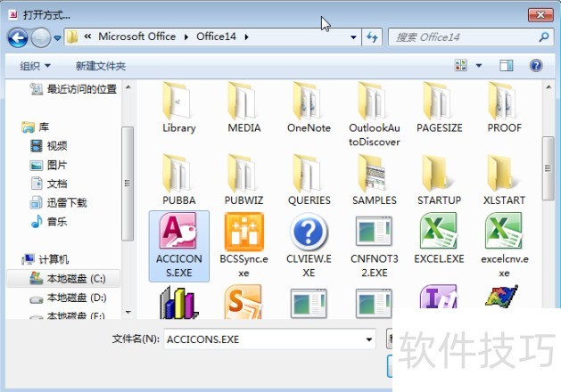Change the view icon button
561x392 pixels.
pos(461,66)
